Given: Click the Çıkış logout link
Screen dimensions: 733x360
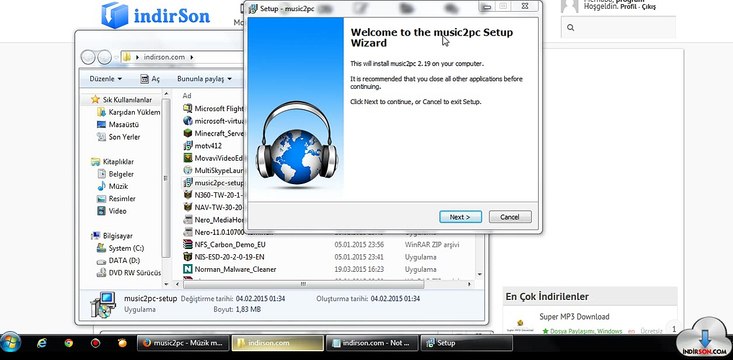Looking at the screenshot, I should coord(648,7).
